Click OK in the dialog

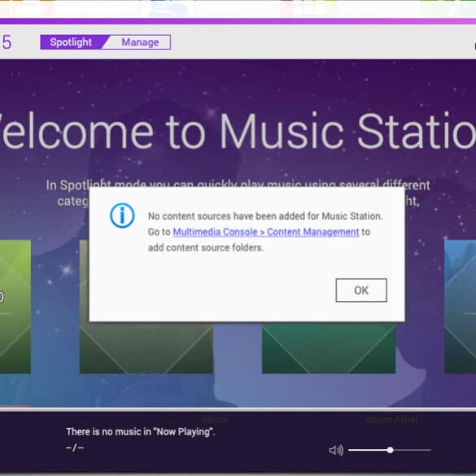tap(361, 290)
